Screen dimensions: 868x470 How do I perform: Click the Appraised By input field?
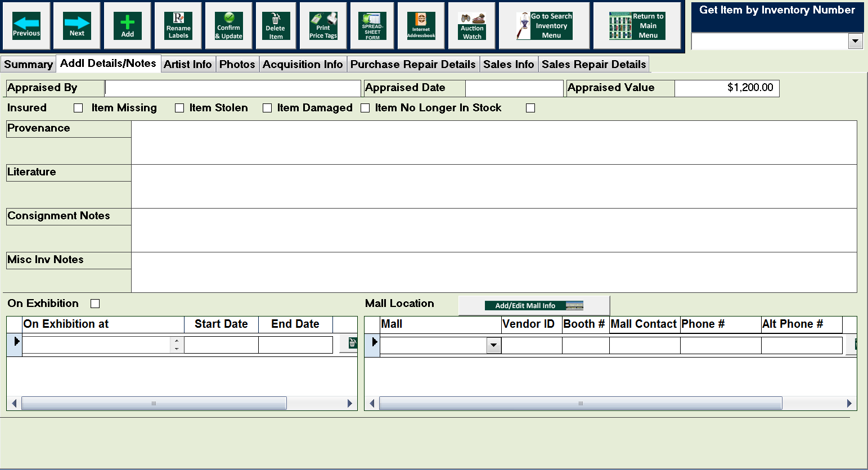233,88
